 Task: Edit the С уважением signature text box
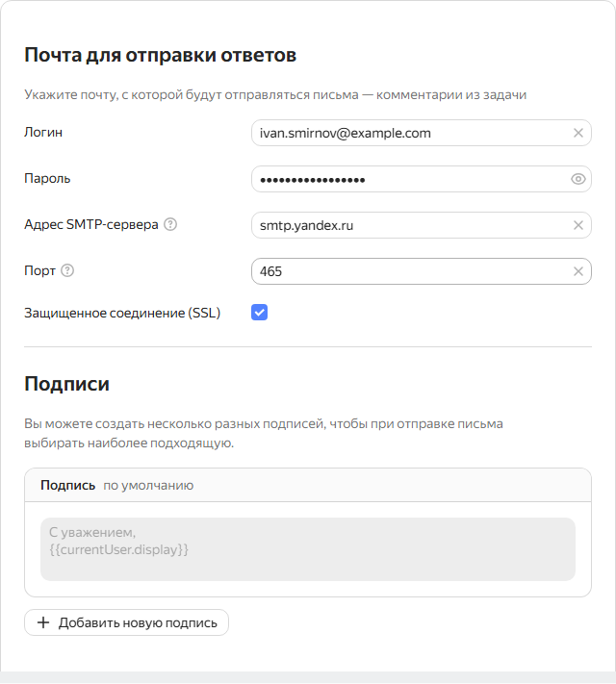(x=308, y=549)
